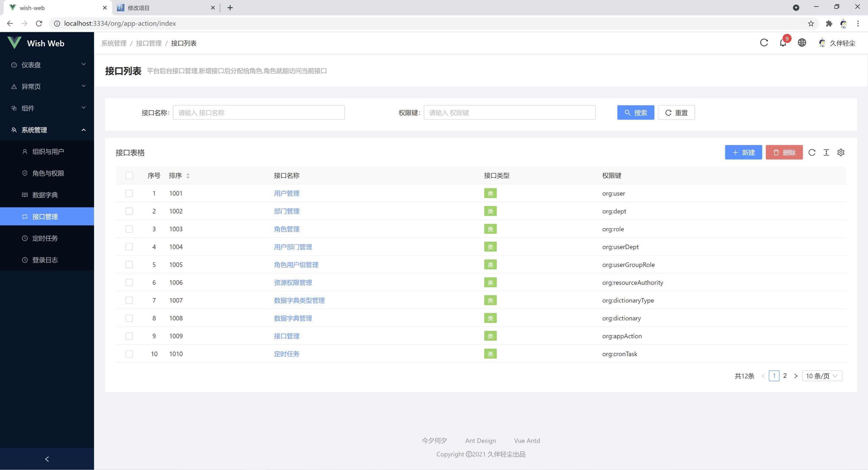The height and width of the screenshot is (470, 868).
Task: Open the Ant Design footer link
Action: click(481, 440)
